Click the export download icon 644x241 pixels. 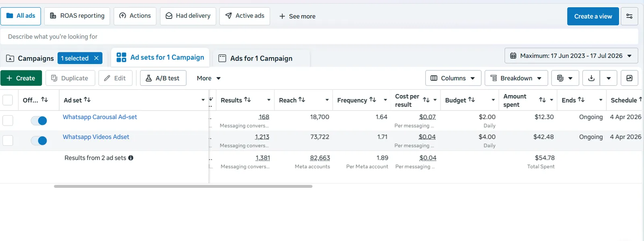[x=591, y=78]
